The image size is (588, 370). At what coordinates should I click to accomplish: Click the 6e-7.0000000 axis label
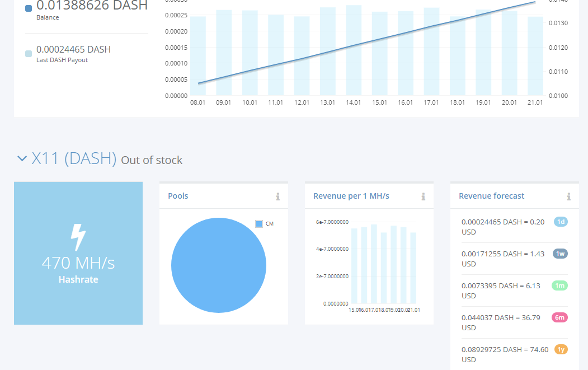click(332, 222)
